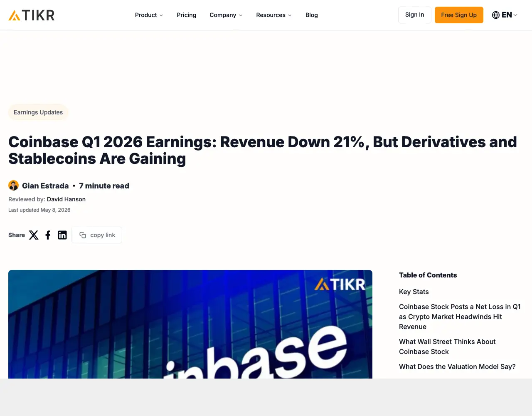Share article on Facebook
532x416 pixels.
pyautogui.click(x=48, y=235)
